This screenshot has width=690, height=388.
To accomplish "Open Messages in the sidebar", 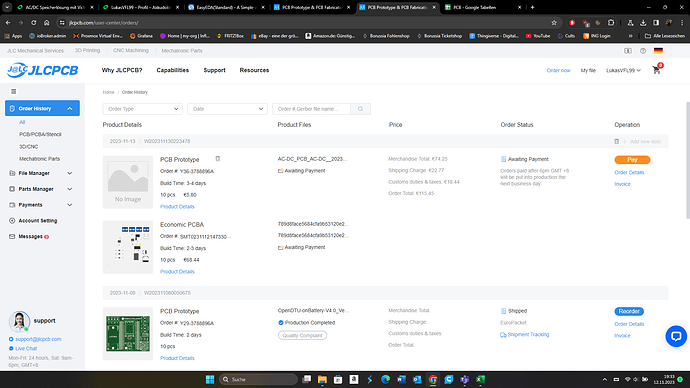I will (30, 237).
